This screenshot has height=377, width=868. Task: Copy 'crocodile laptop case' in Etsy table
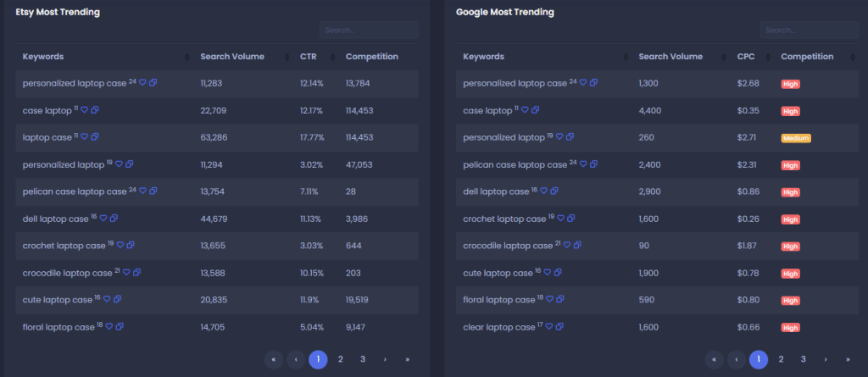pyautogui.click(x=137, y=273)
